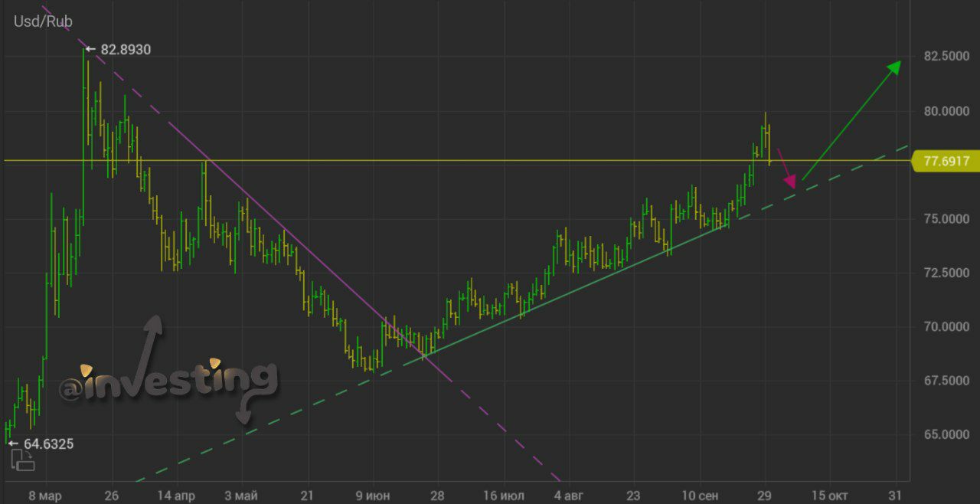
Task: Click the 80.0000 price axis label
Action: [946, 111]
